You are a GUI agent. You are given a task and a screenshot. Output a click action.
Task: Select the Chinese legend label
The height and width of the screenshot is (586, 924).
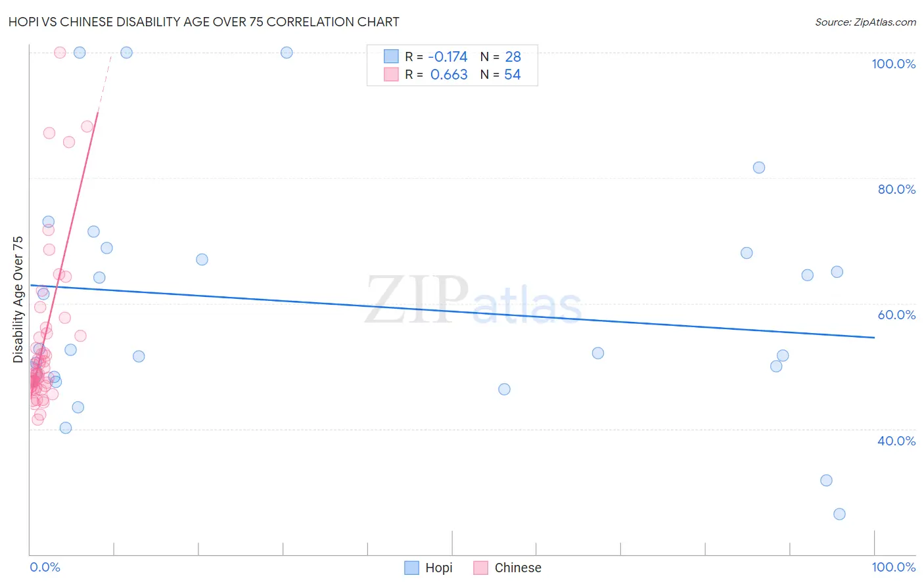(x=518, y=568)
